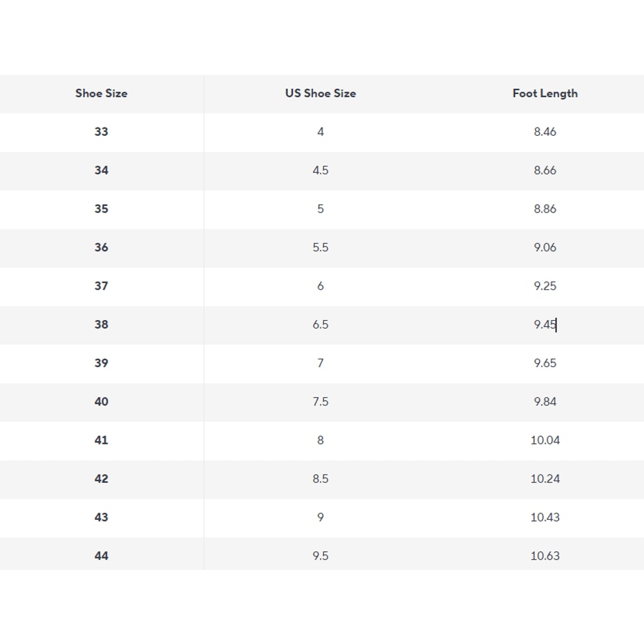The image size is (644, 644).
Task: Click the foot length 9.65 value
Action: (x=545, y=363)
